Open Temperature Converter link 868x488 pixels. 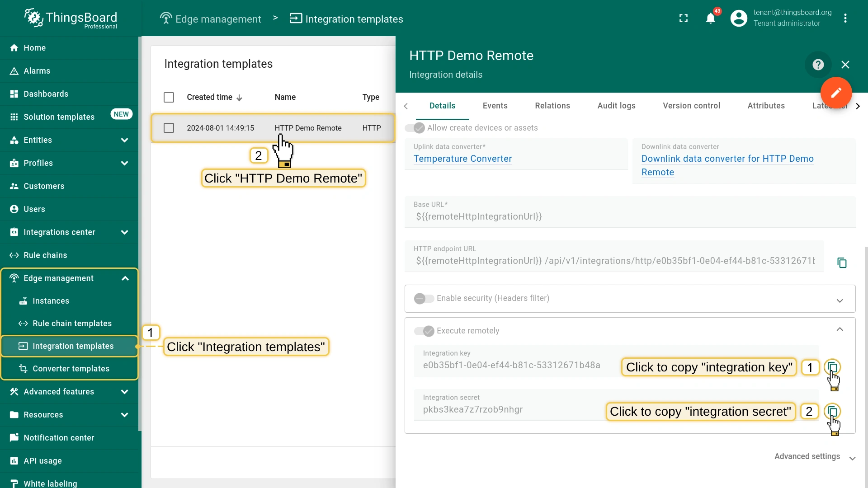click(462, 159)
